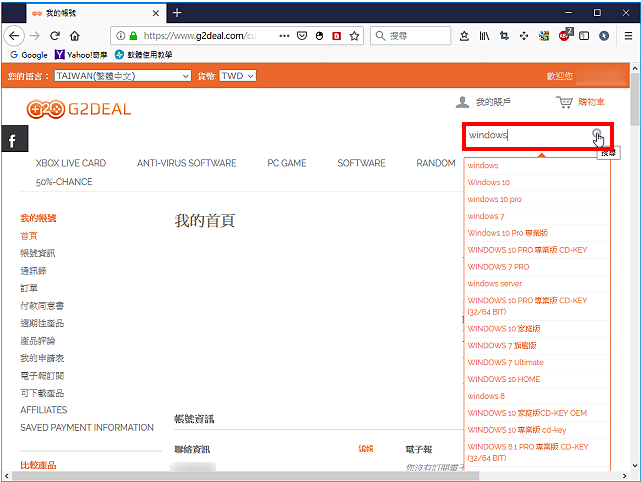
Task: Close the 我的帳號 browser tab
Action: (x=156, y=13)
